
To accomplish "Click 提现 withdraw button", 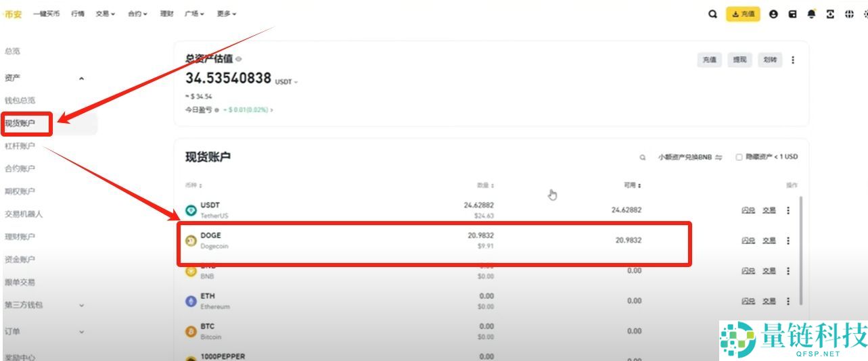I will (739, 60).
